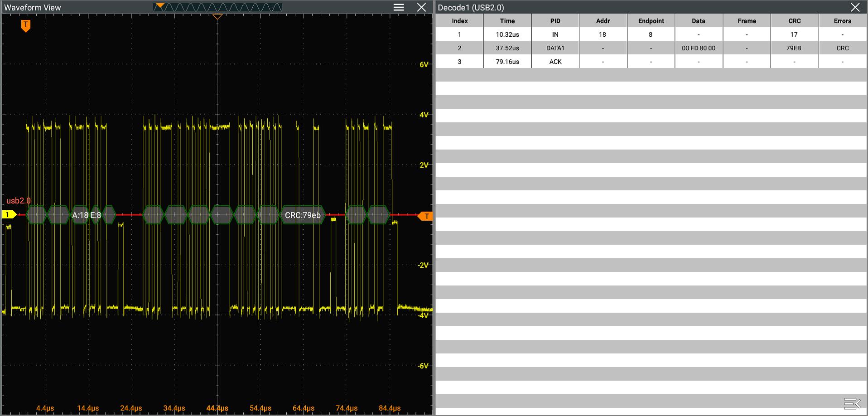Click the 54.4µs time axis label

[x=260, y=408]
